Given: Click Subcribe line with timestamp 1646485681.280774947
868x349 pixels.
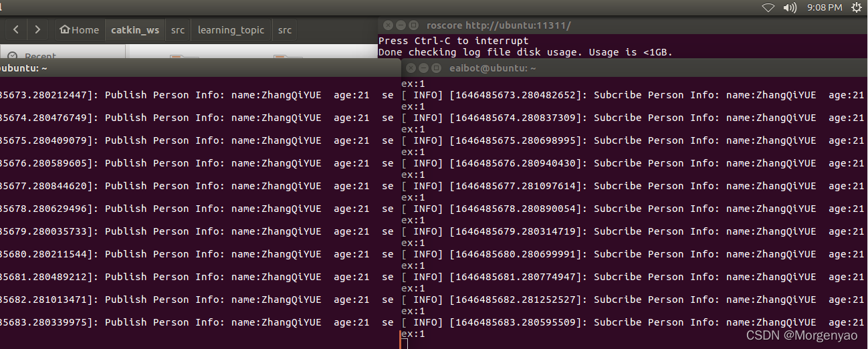Looking at the screenshot, I should 633,277.
